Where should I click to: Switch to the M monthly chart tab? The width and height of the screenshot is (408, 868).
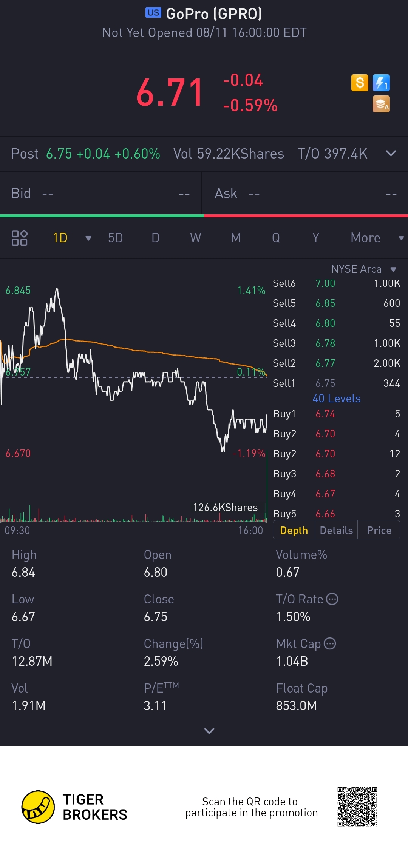click(x=236, y=238)
